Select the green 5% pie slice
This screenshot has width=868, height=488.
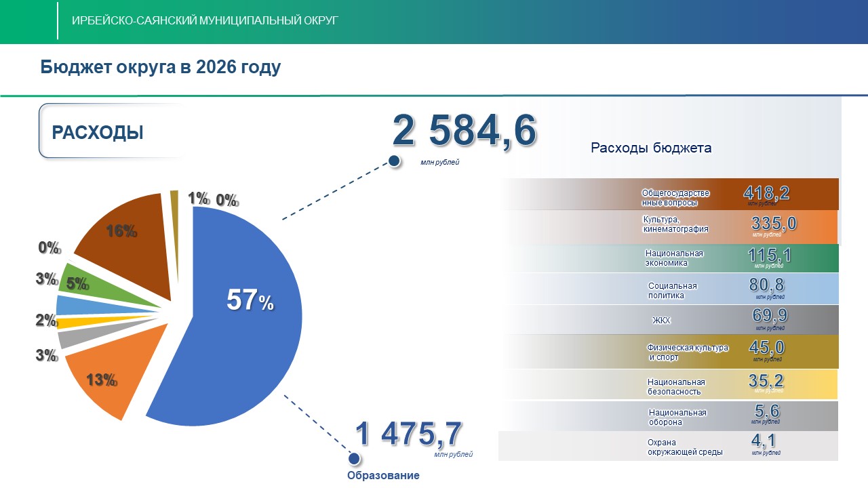point(75,280)
